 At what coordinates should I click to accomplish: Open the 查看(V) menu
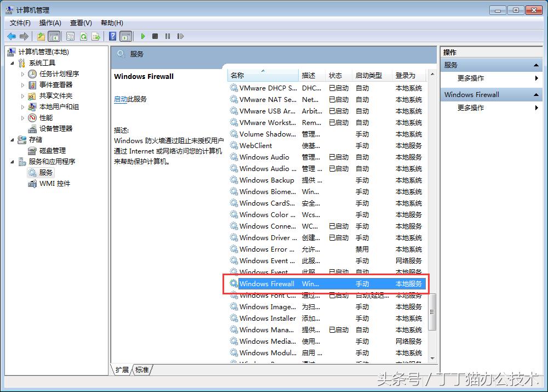(80, 22)
